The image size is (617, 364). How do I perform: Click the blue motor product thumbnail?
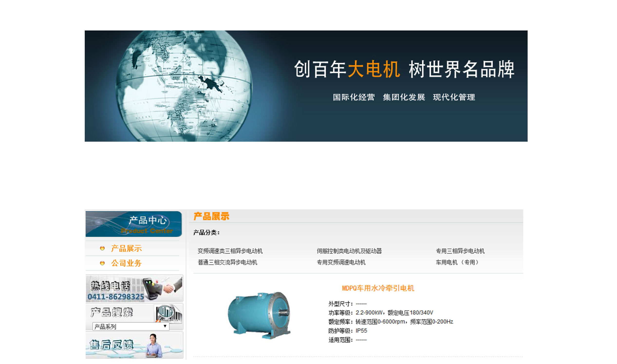pos(259,315)
